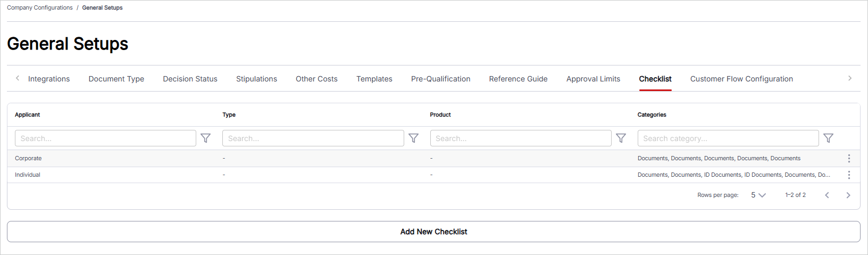Open the Corporate applicant row
The width and height of the screenshot is (868, 255).
tap(433, 159)
